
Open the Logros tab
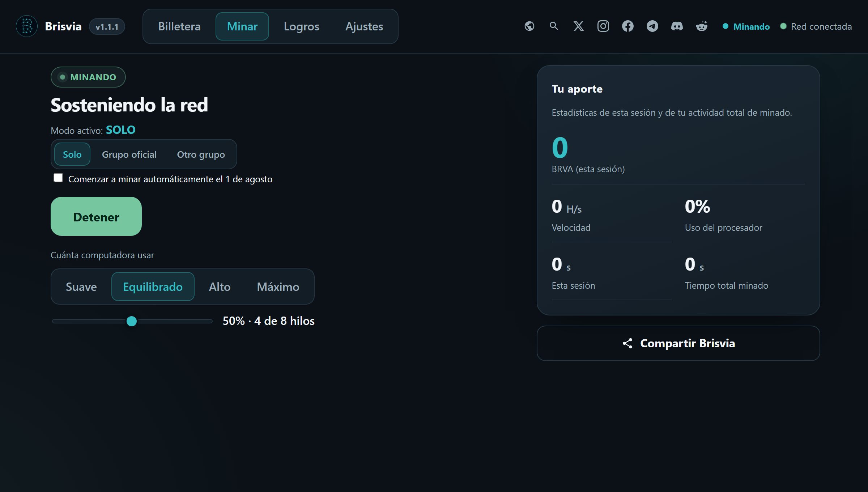301,26
